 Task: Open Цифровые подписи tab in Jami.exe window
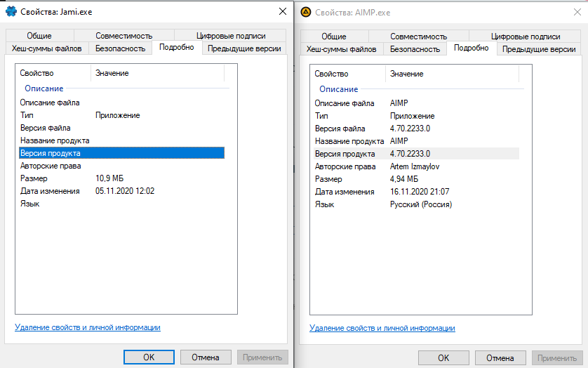[x=231, y=36]
